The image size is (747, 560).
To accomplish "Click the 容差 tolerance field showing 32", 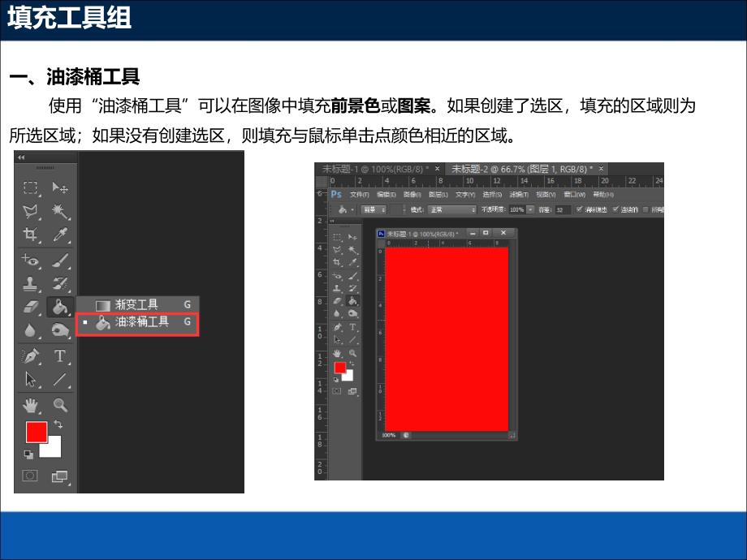I will coord(562,209).
